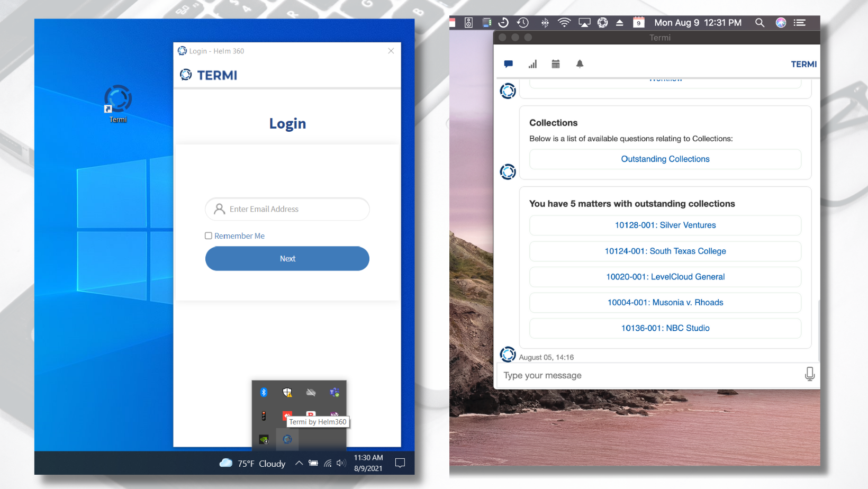Screen dimensions: 868x489
Task: Click the circular sync arrow icon in menu bar
Action: 503,23
